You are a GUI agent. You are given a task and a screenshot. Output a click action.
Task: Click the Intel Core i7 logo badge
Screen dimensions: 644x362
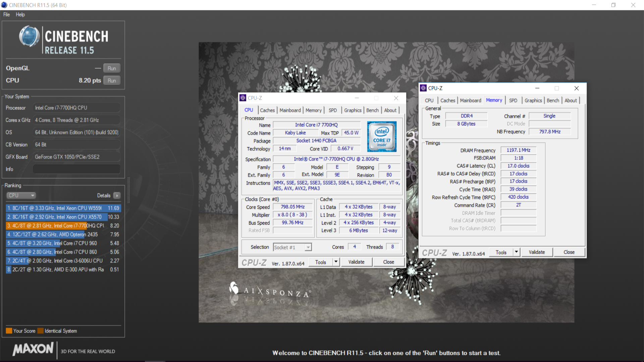pyautogui.click(x=382, y=136)
